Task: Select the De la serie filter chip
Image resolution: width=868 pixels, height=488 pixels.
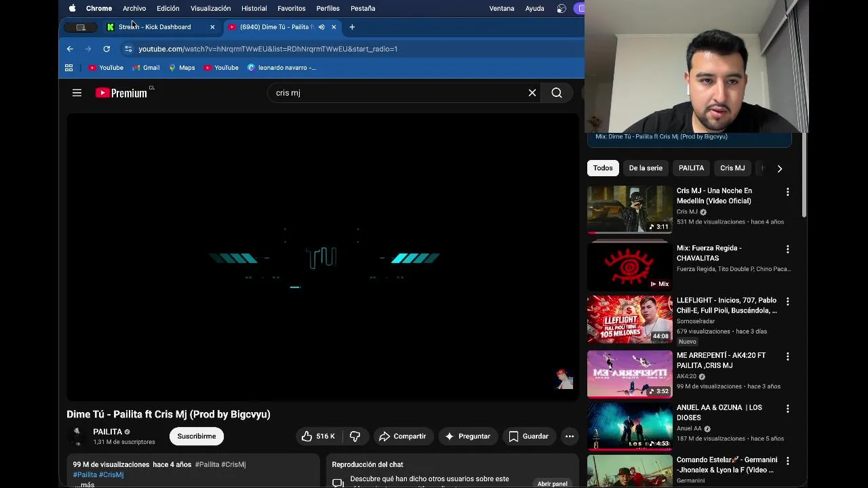Action: [646, 168]
